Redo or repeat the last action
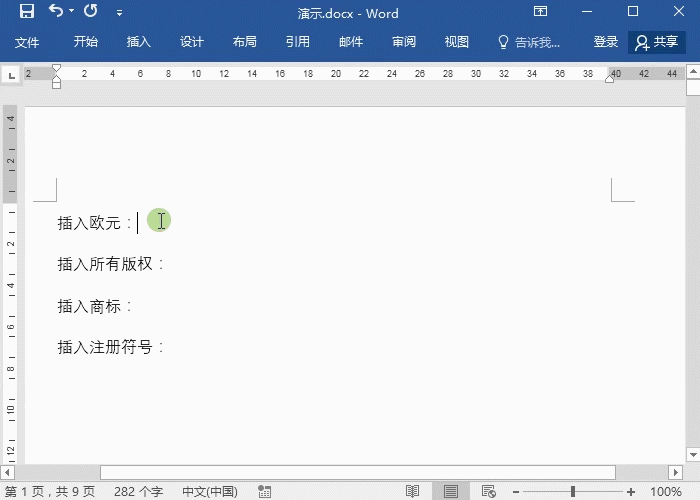700x500 pixels. (x=91, y=11)
